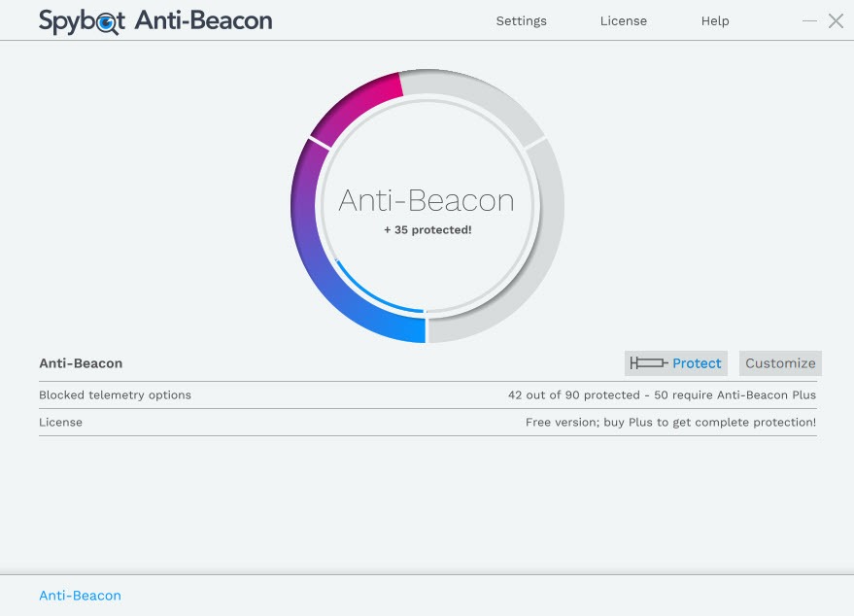Click the syringe icon on the Protect button
Screen dimensions: 854x616
coord(649,362)
